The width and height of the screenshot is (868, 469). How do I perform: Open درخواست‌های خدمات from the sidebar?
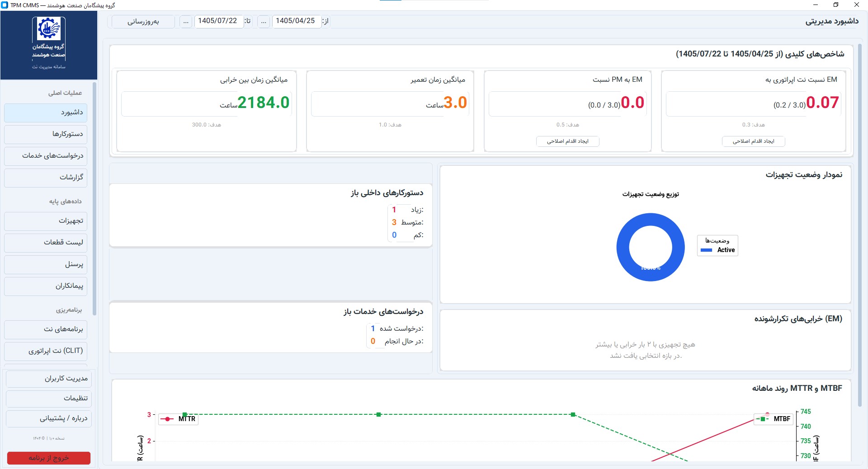click(x=46, y=156)
